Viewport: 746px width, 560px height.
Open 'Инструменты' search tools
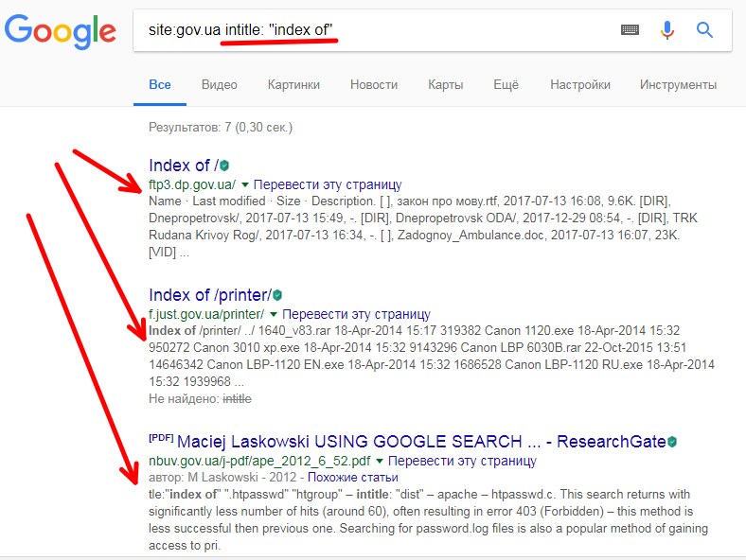(678, 85)
